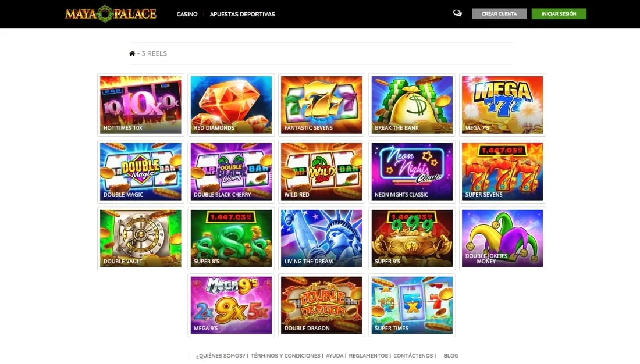Open the Mega 7's game tile
This screenshot has height=364, width=640.
503,105
